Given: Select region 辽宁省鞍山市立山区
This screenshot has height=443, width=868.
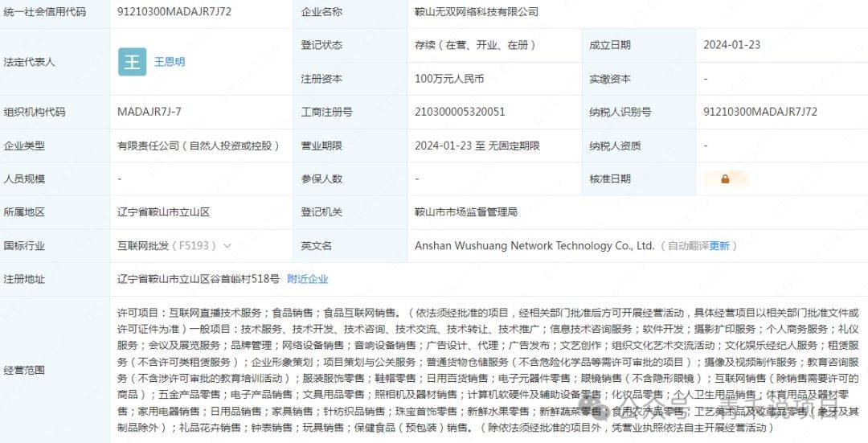Looking at the screenshot, I should 164,212.
